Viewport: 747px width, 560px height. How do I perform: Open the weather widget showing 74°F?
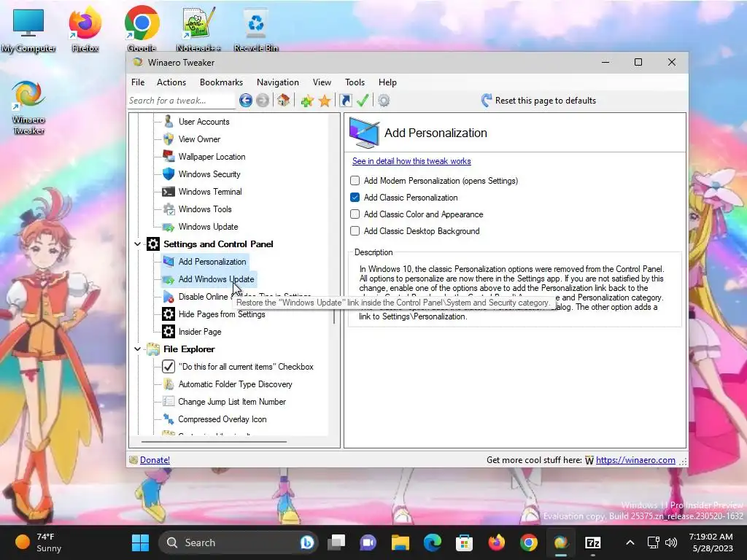(38, 542)
